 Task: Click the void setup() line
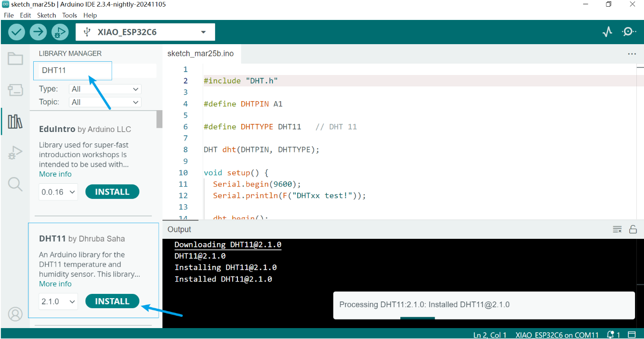236,172
